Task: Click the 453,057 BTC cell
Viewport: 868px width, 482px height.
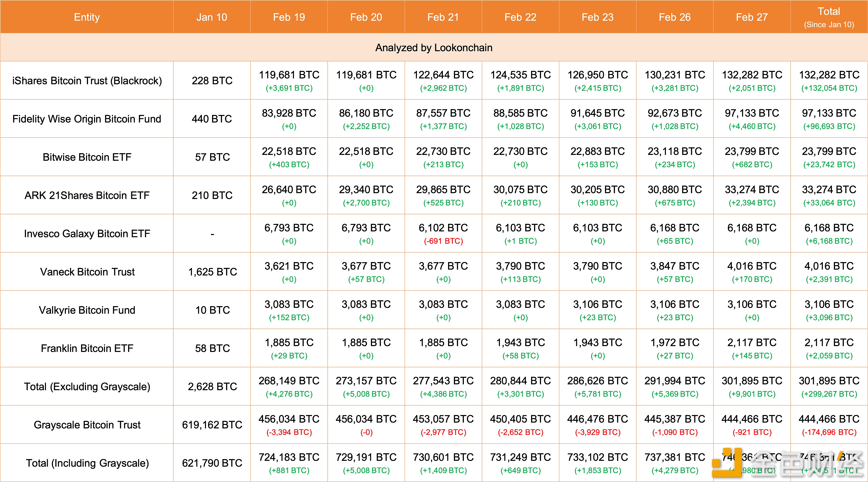Action: pos(444,419)
